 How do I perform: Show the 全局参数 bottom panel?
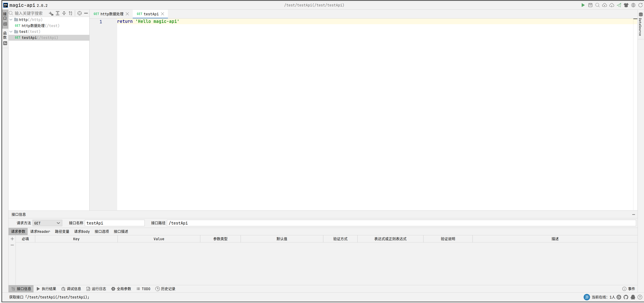(x=121, y=289)
